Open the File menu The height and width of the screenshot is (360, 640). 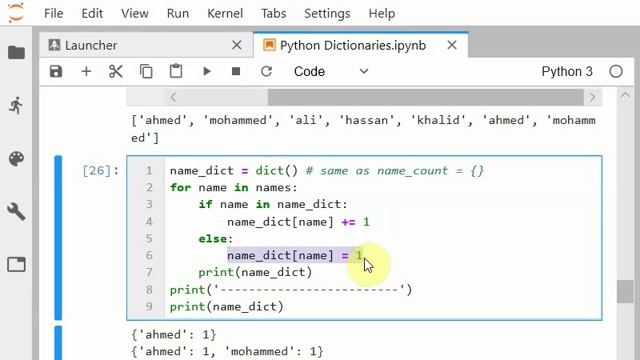click(x=53, y=13)
